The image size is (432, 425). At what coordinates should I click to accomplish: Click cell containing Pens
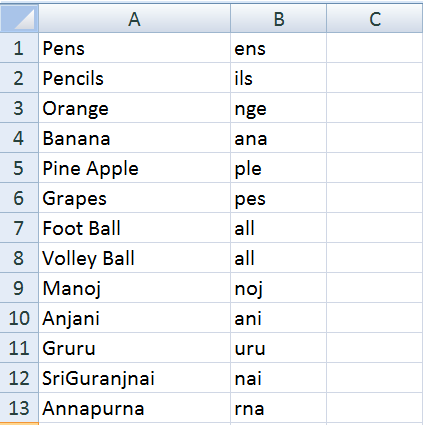tap(134, 48)
